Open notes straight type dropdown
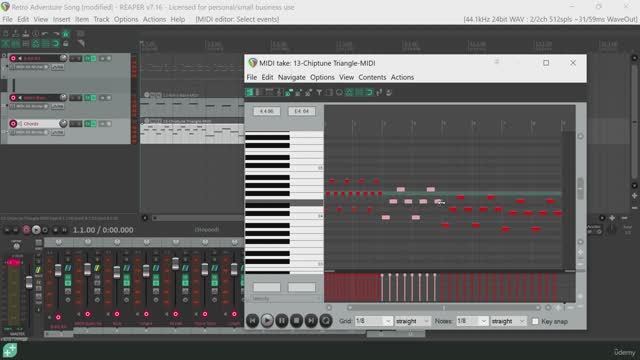This screenshot has height=360, width=640. point(508,321)
